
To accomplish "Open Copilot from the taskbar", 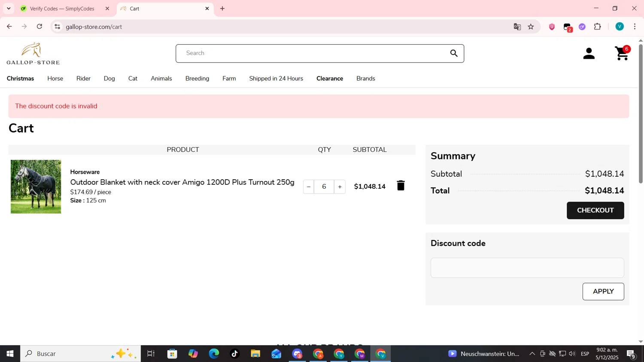I will tap(193, 354).
